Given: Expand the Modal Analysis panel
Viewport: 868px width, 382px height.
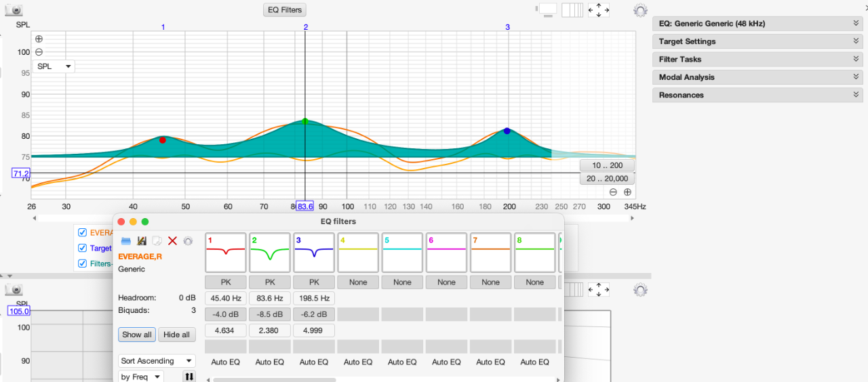Looking at the screenshot, I should point(757,77).
